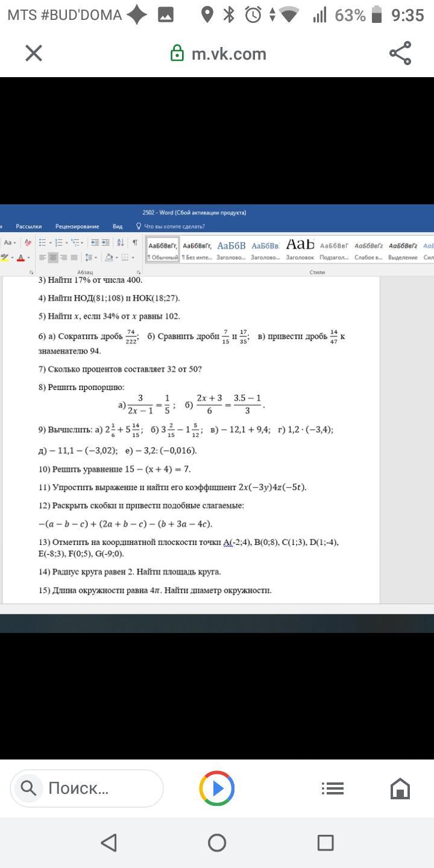The image size is (434, 868).
Task: Click 'Что вы хотите сделать?' search box
Action: tap(174, 227)
